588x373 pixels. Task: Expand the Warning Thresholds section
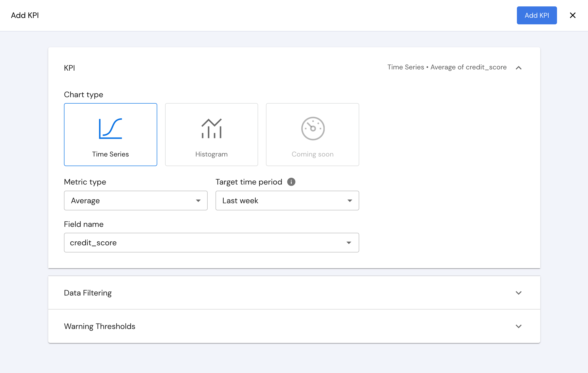click(518, 326)
